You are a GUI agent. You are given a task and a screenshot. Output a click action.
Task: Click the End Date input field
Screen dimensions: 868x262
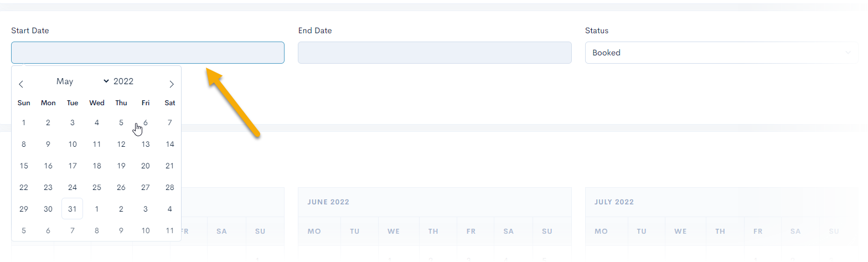click(435, 53)
